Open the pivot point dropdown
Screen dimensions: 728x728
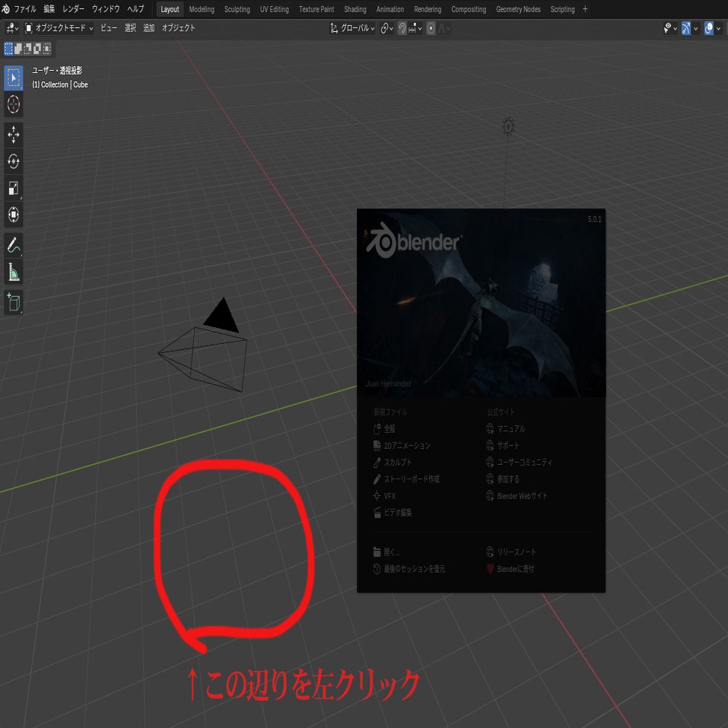click(x=386, y=28)
